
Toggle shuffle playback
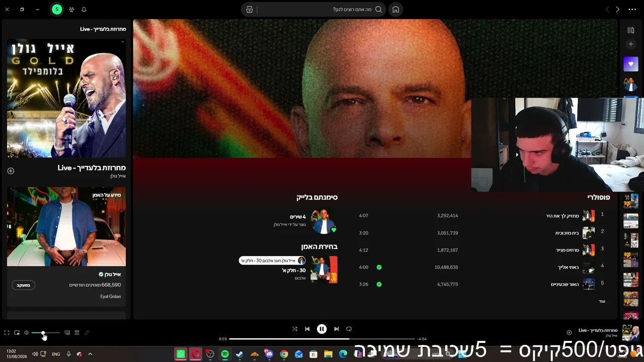click(295, 329)
